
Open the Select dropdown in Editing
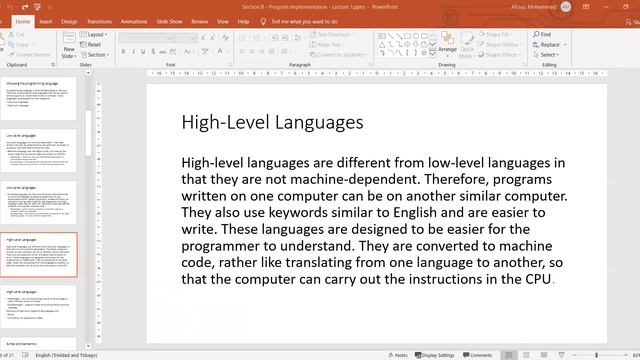[546, 55]
